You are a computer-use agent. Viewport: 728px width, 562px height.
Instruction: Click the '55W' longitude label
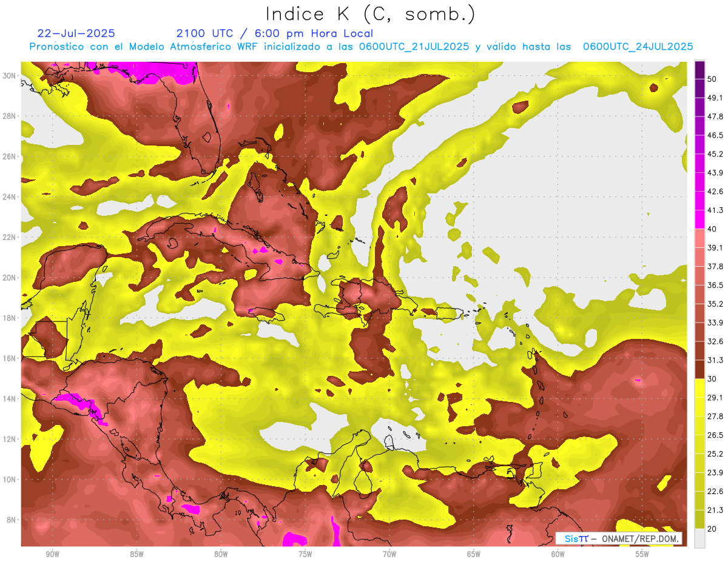coord(642,554)
